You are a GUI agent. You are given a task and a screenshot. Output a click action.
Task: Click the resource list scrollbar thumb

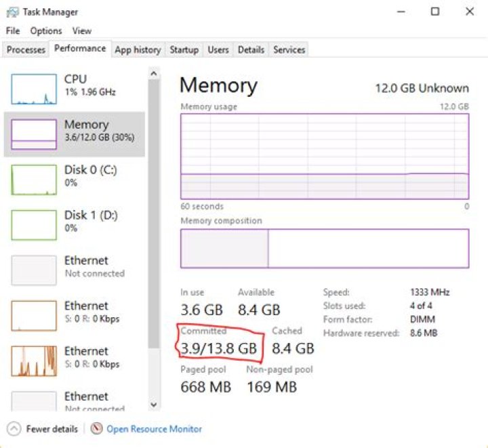(154, 213)
